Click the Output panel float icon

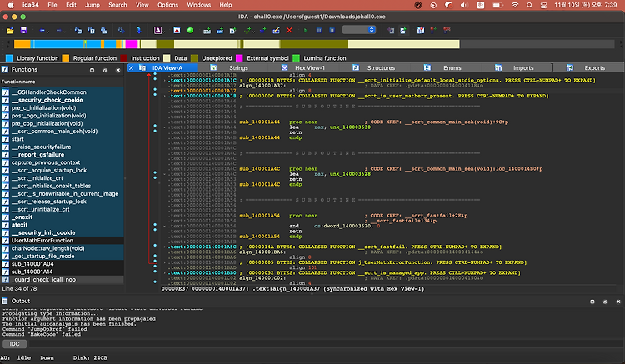(x=606, y=302)
